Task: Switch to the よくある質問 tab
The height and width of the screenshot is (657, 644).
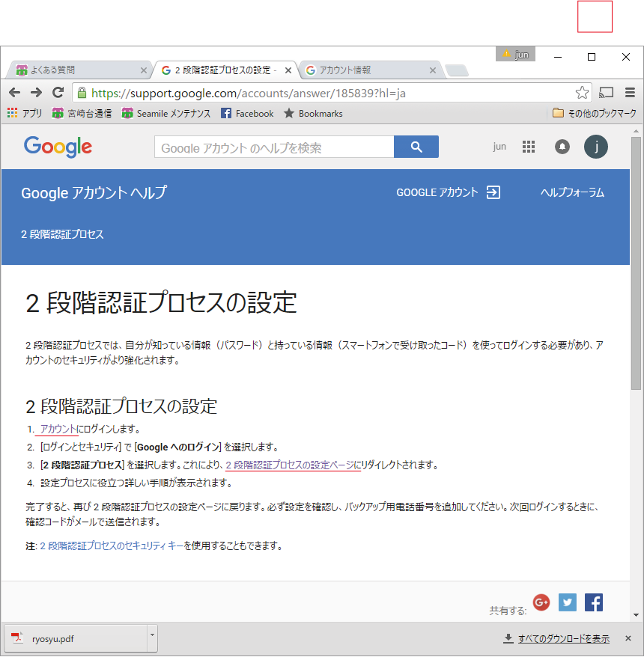Action: click(x=78, y=70)
